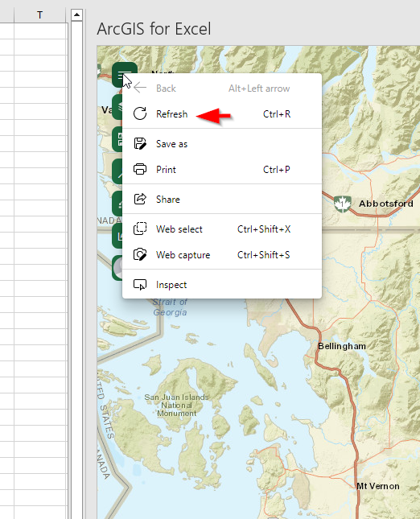Select column T header
The width and height of the screenshot is (420, 519).
click(39, 15)
